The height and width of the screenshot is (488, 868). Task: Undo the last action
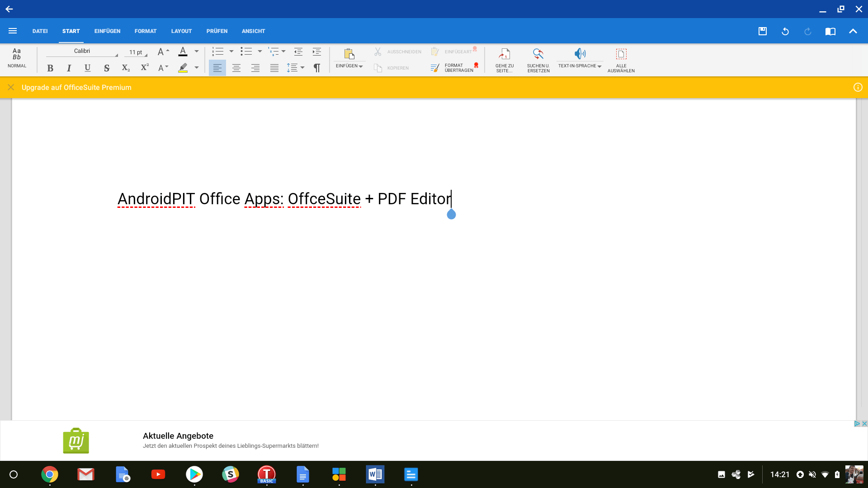click(x=785, y=31)
